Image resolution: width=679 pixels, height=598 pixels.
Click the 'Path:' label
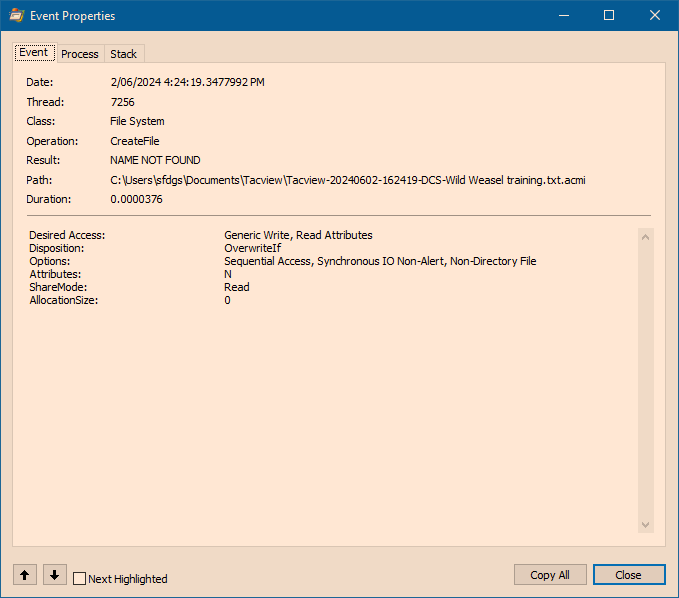coord(39,180)
